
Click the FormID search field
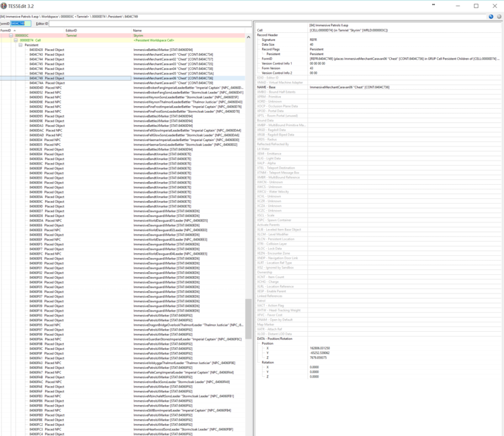[x=21, y=24]
